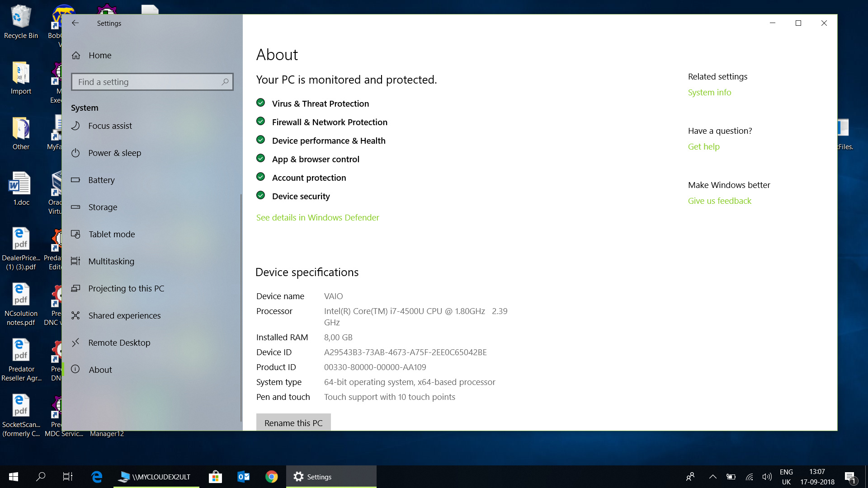This screenshot has height=488, width=868.
Task: Click the search magnifier in Find a setting
Action: point(225,82)
